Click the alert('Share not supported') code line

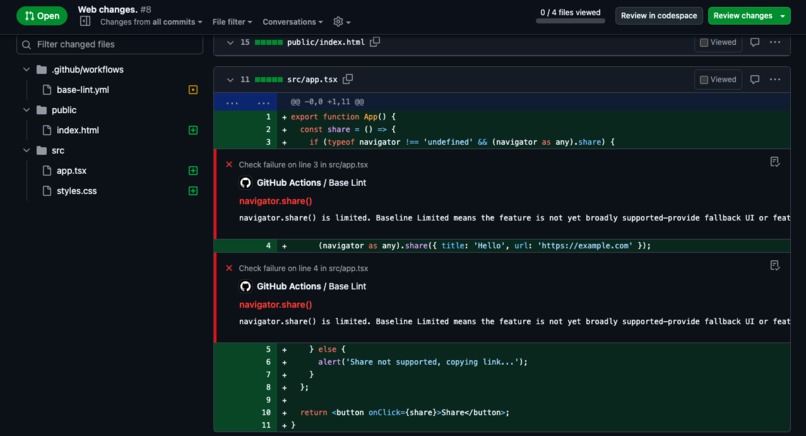[x=423, y=362]
